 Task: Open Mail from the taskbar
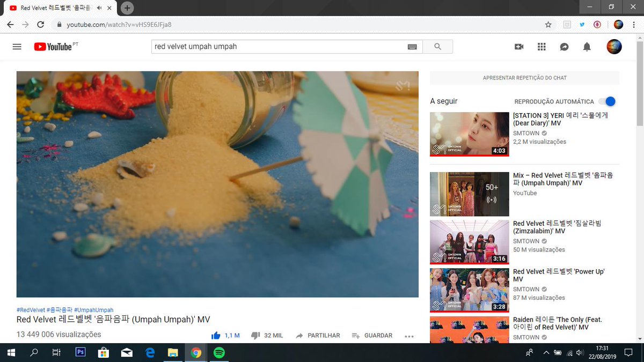point(127,352)
